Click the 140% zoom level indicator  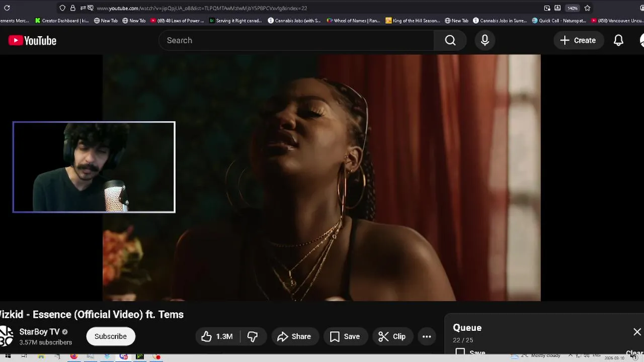(x=573, y=8)
